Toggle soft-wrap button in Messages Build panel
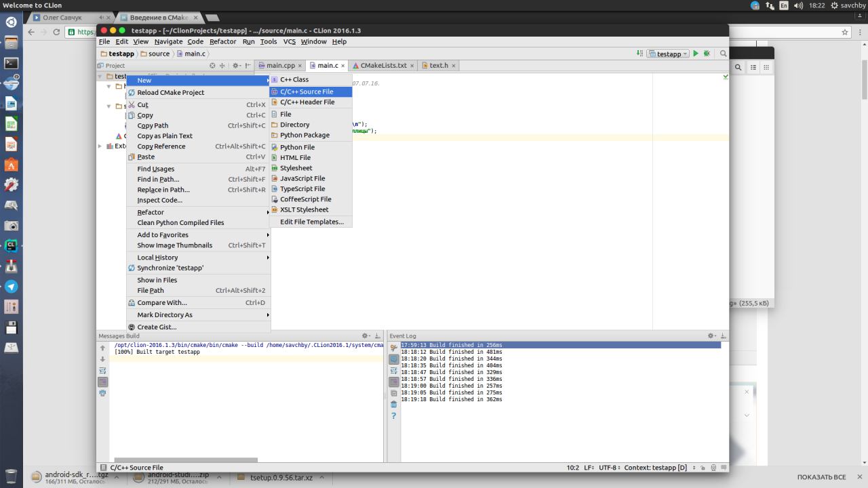This screenshot has height=488, width=868. 102,371
